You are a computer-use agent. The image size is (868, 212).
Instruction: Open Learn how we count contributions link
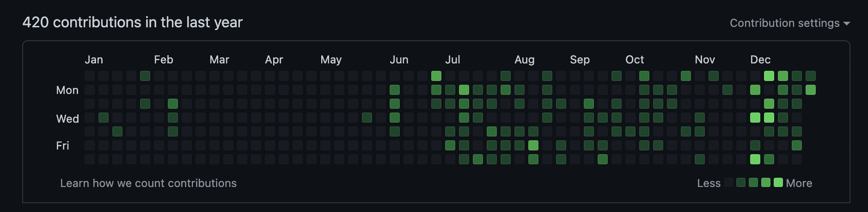tap(148, 183)
